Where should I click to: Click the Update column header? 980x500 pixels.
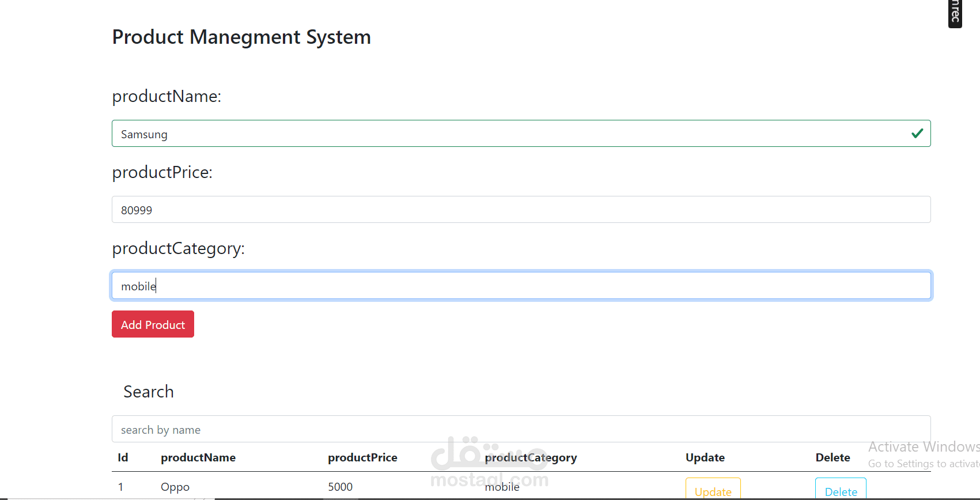(705, 457)
